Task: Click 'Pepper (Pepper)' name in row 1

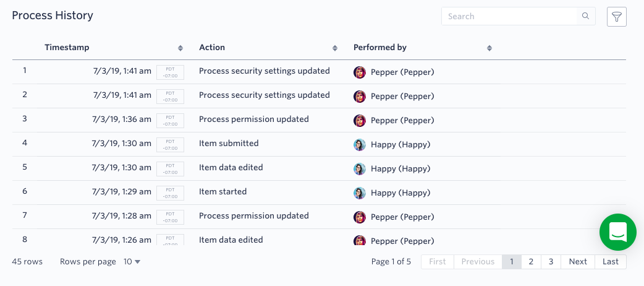Action: pos(402,72)
